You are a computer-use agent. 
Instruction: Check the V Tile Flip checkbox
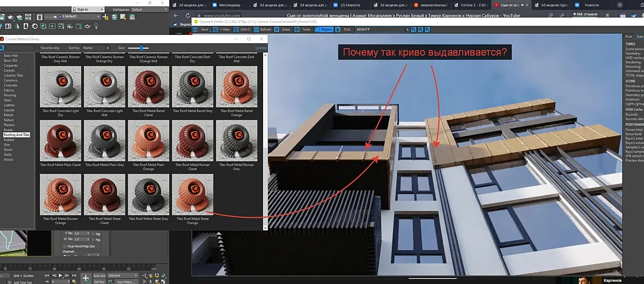[x=93, y=233]
